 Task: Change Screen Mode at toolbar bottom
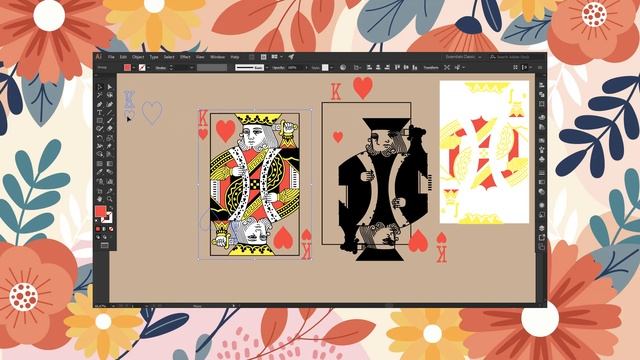click(105, 246)
